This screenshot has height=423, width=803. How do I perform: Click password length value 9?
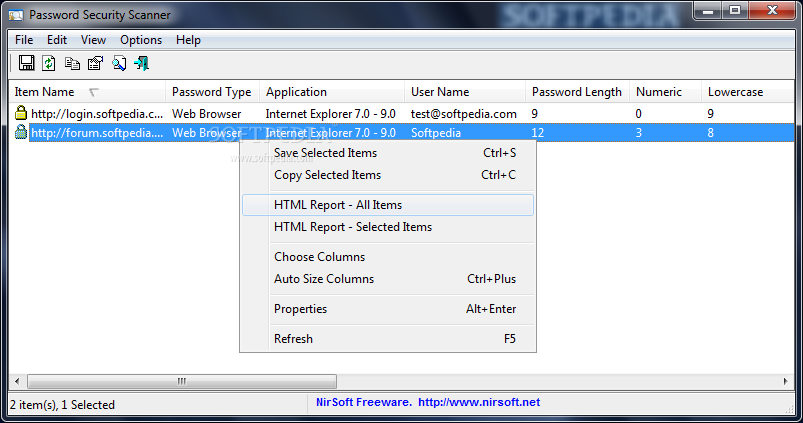pos(535,114)
